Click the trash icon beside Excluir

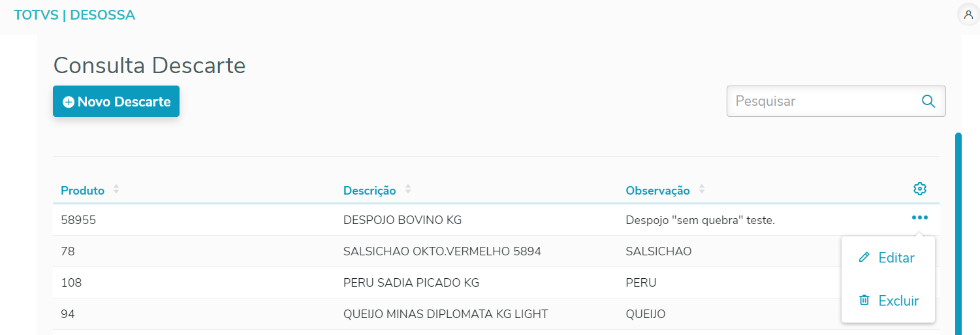[x=864, y=300]
